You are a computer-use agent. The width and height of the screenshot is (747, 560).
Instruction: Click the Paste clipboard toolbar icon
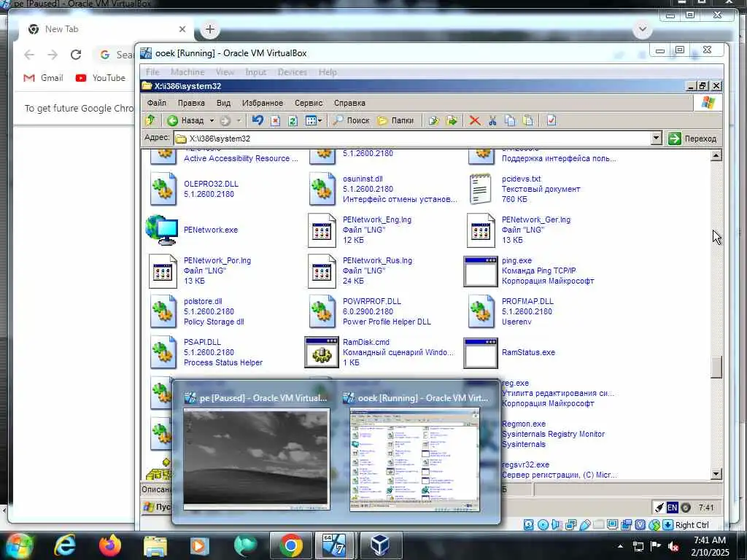[527, 120]
